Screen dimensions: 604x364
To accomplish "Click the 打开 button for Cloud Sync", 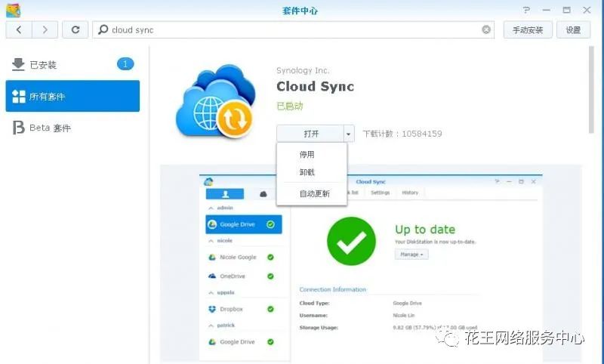I will (x=310, y=134).
